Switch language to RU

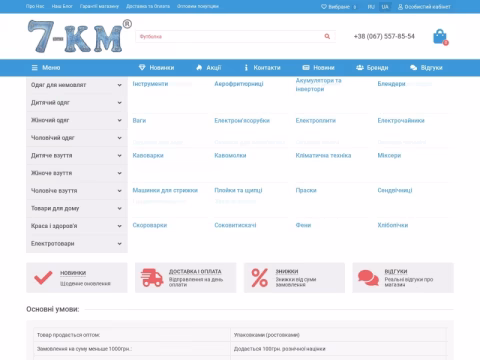click(371, 7)
